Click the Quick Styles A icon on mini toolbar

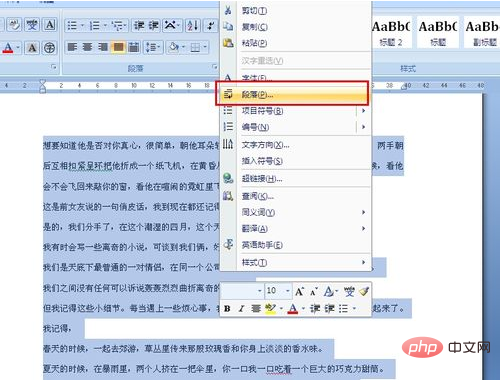328,292
